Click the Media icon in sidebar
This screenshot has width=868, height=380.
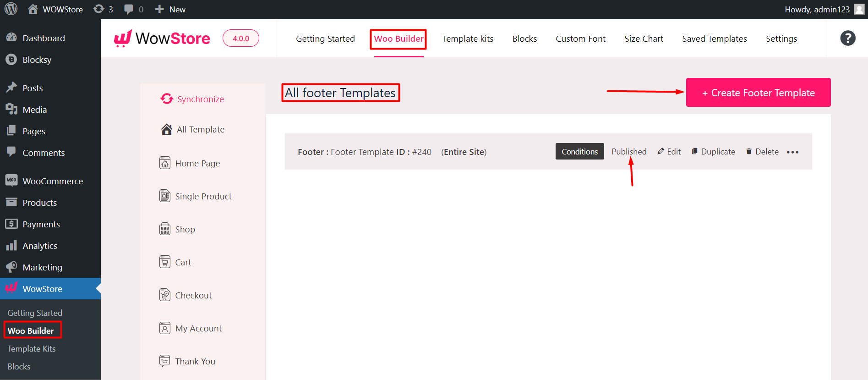coord(11,109)
